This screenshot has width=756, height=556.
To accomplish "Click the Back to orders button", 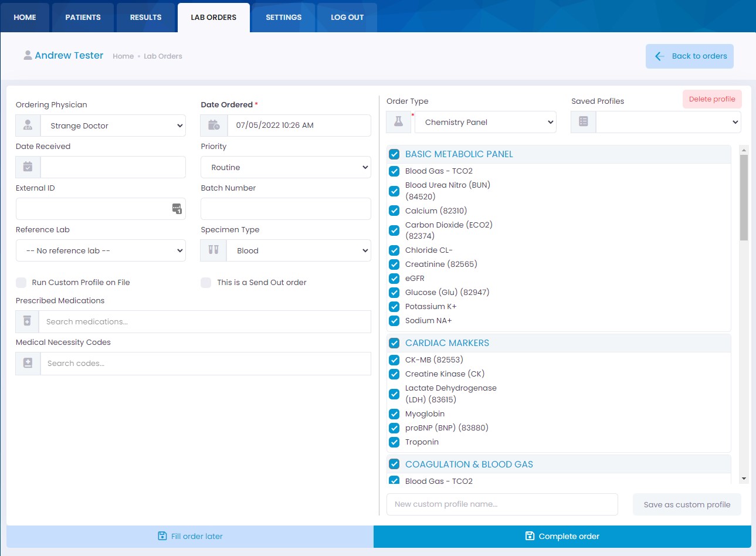I will point(689,56).
